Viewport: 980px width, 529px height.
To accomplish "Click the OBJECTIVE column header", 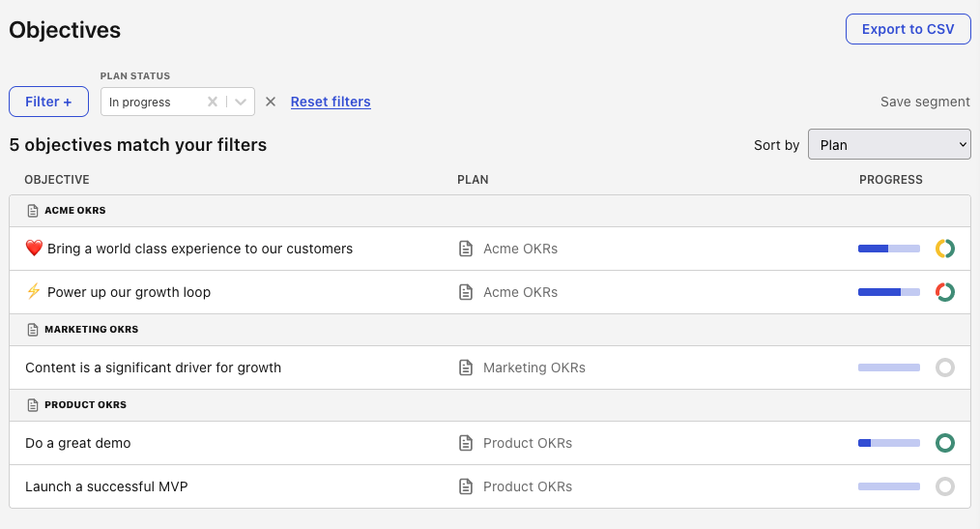I will pyautogui.click(x=57, y=180).
